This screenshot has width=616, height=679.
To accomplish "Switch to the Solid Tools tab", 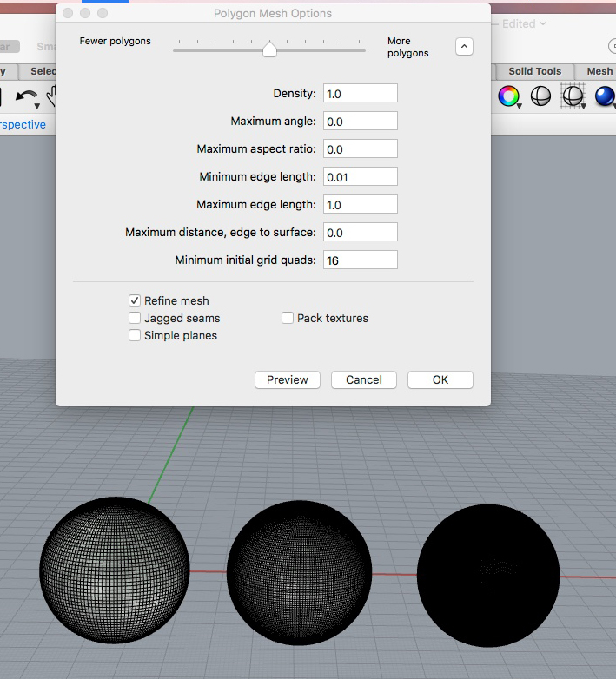I will click(534, 71).
